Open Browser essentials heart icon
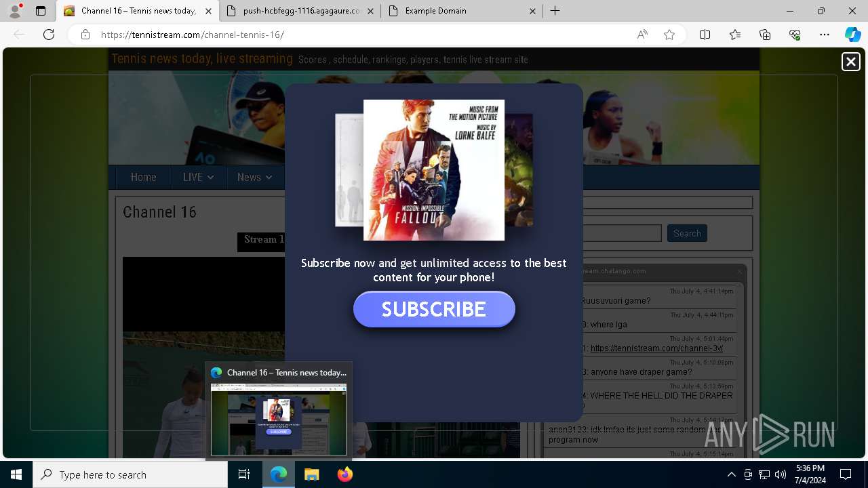868x488 pixels. point(795,35)
